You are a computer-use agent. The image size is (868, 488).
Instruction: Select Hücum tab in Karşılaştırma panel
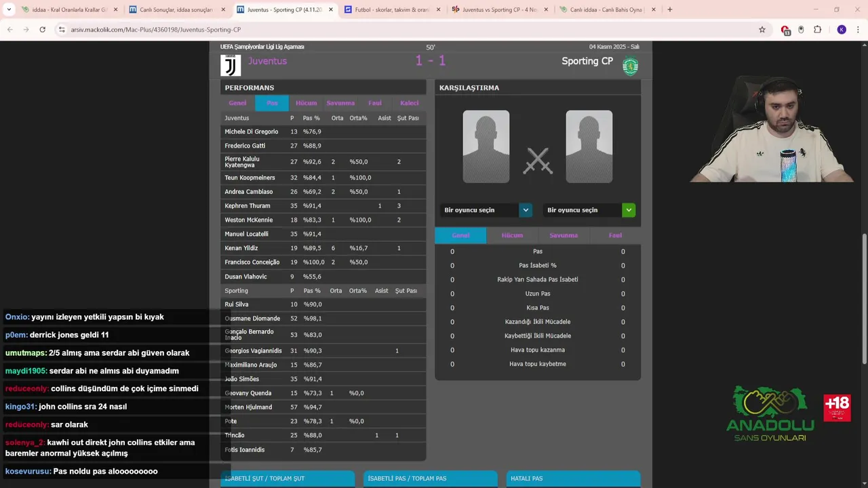click(x=512, y=235)
